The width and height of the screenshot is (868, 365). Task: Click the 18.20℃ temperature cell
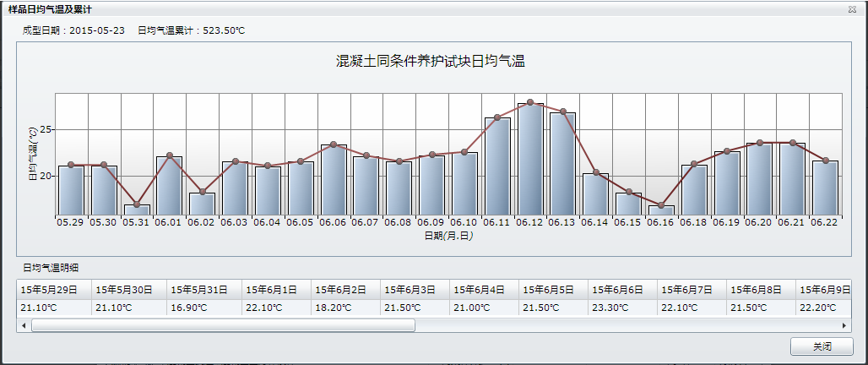334,308
